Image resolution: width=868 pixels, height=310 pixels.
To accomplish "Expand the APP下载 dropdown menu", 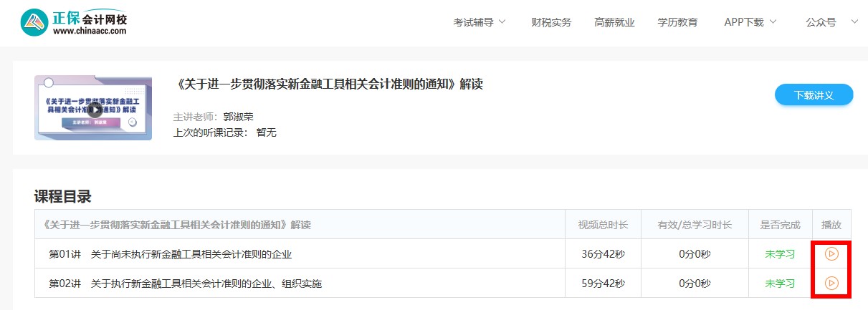I will coord(750,22).
